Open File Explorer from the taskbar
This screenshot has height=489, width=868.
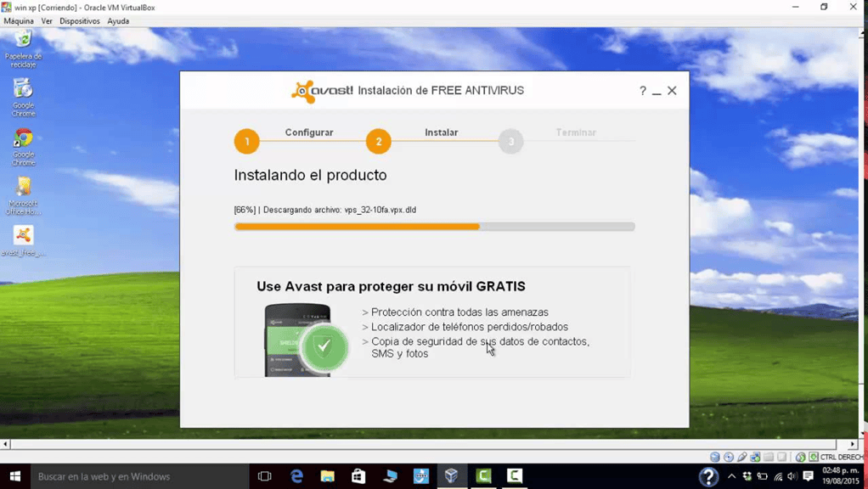point(327,476)
